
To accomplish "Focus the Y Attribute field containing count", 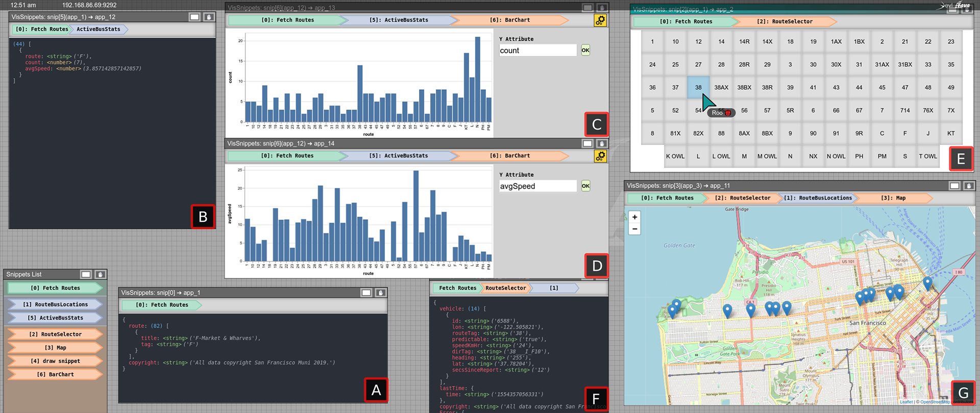I will coord(538,50).
